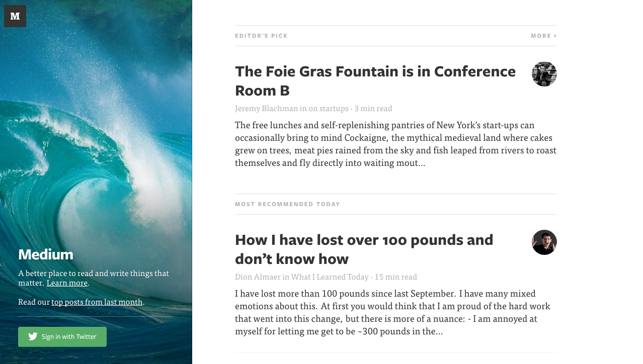Open Dion Almaer's profile avatar

544,242
